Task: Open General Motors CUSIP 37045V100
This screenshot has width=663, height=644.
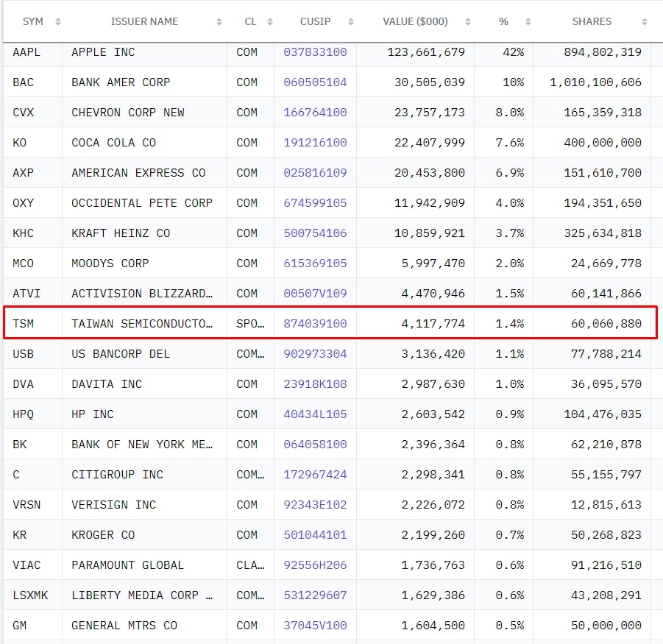Action: (x=315, y=626)
